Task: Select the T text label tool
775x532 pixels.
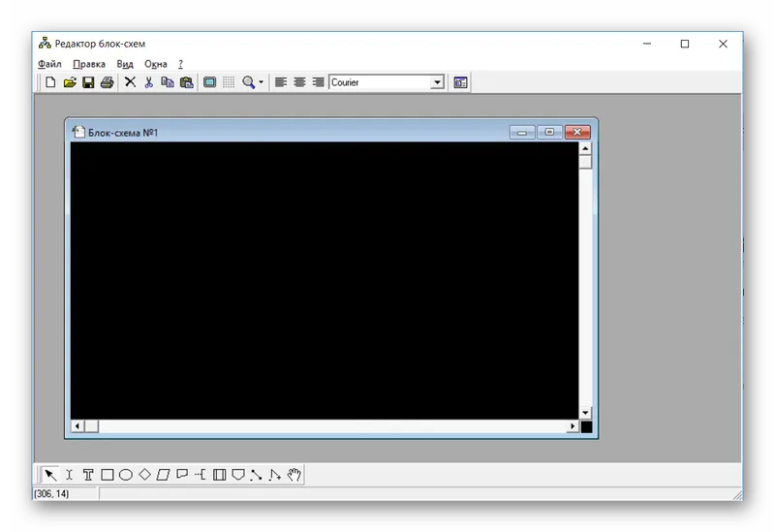Action: [x=88, y=475]
